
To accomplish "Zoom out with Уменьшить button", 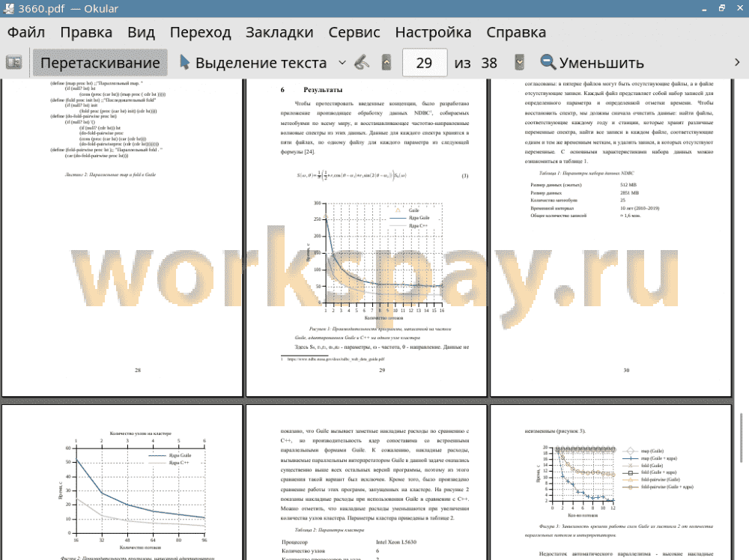I will (592, 63).
